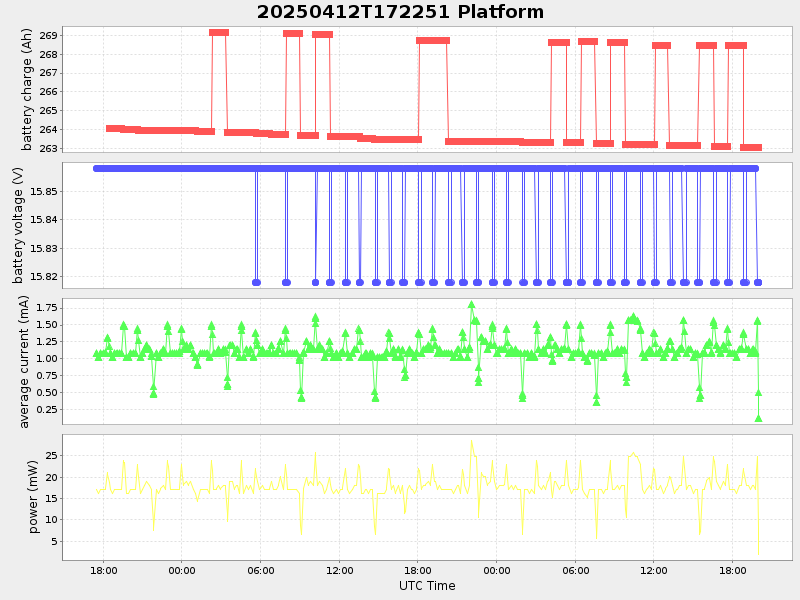
Task: Select the "battery charge (Ah)" axis label
Action: tap(27, 90)
